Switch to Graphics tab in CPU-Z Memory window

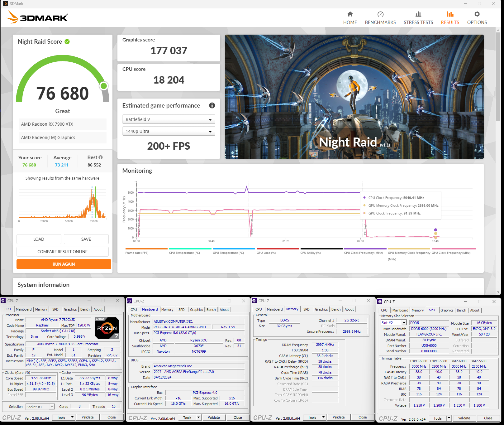(321, 309)
